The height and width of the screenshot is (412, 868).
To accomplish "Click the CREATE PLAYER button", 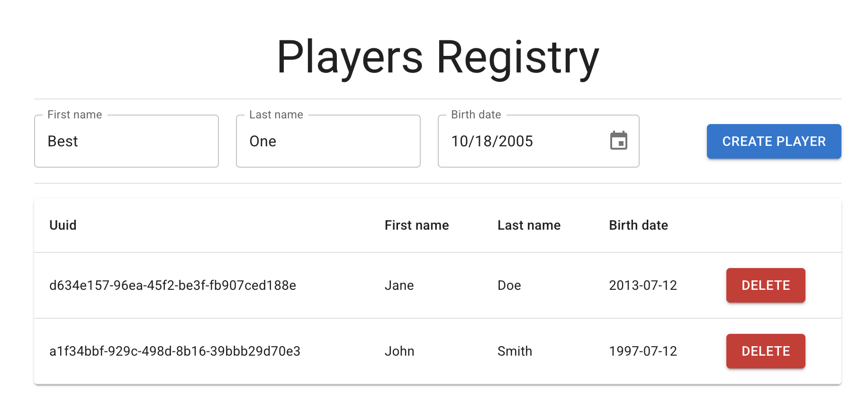I will 774,141.
